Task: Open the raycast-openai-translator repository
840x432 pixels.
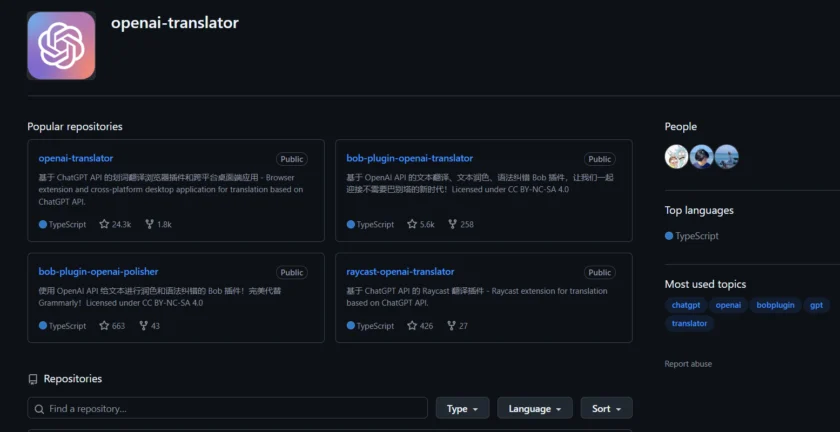Action: pos(400,271)
